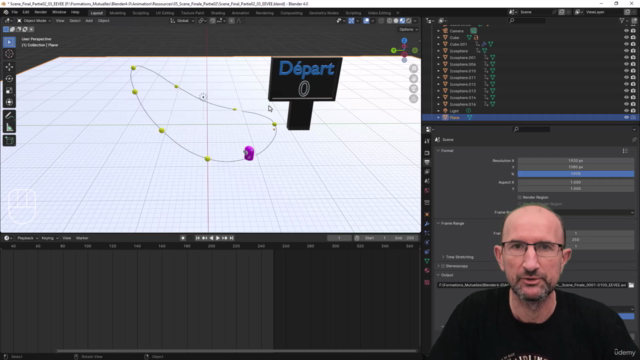
Task: Click the pan view gizmo button
Action: coord(413,79)
